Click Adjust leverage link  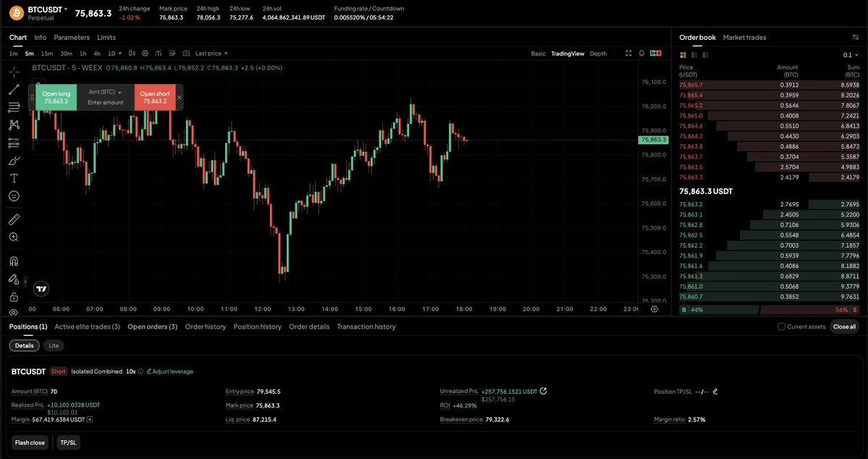[170, 371]
